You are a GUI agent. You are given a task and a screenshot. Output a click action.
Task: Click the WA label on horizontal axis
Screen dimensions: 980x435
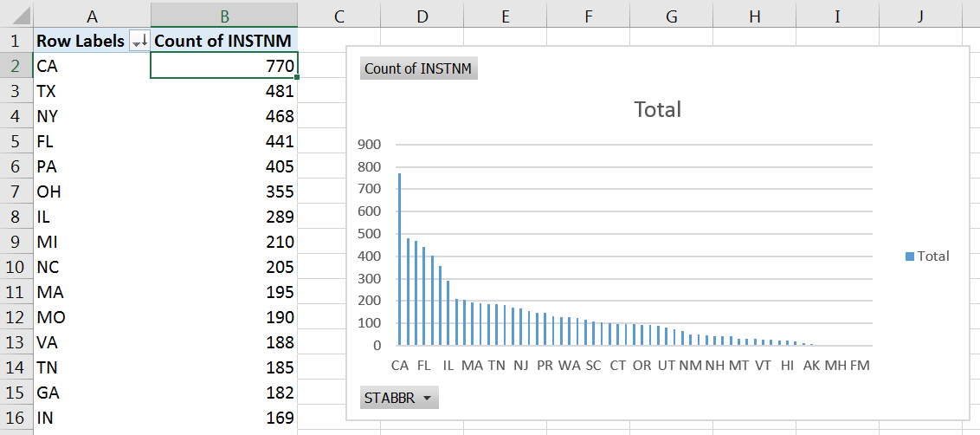[570, 365]
